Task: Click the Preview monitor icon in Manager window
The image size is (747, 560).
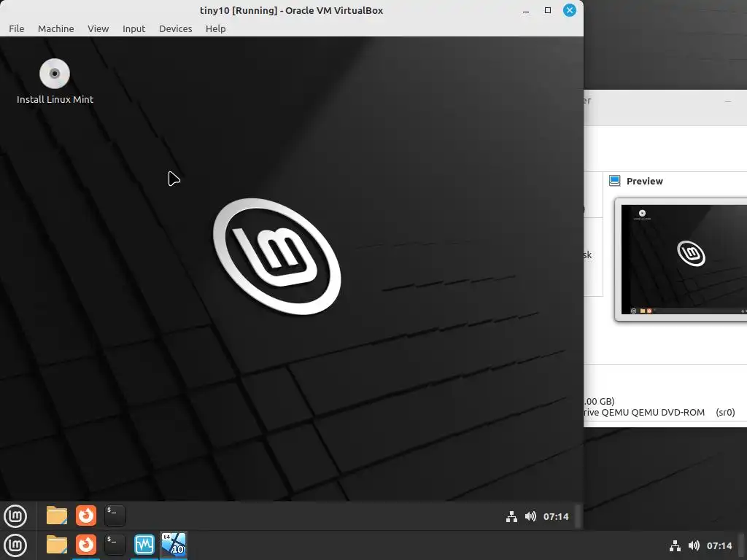Action: (x=614, y=181)
